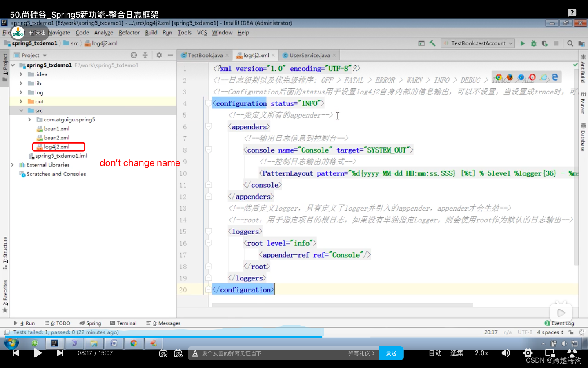Viewport: 588px width, 368px height.
Task: Toggle picture-in-picture video mode
Action: (x=550, y=353)
